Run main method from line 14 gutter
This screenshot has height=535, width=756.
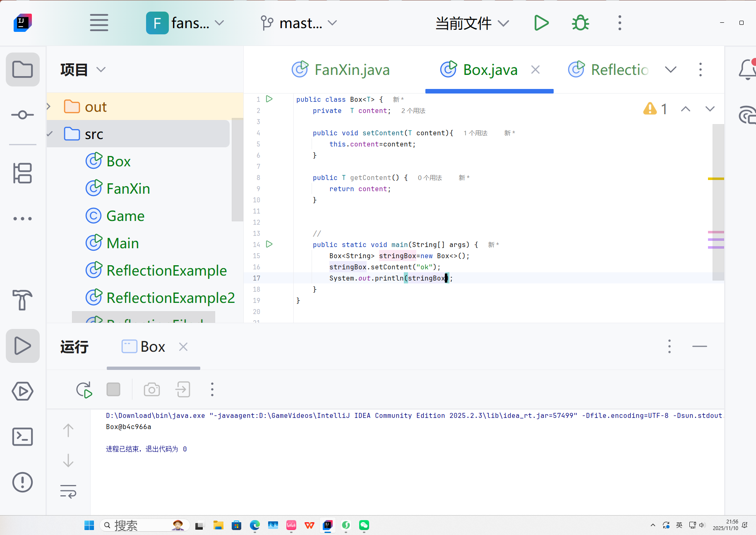(x=269, y=244)
